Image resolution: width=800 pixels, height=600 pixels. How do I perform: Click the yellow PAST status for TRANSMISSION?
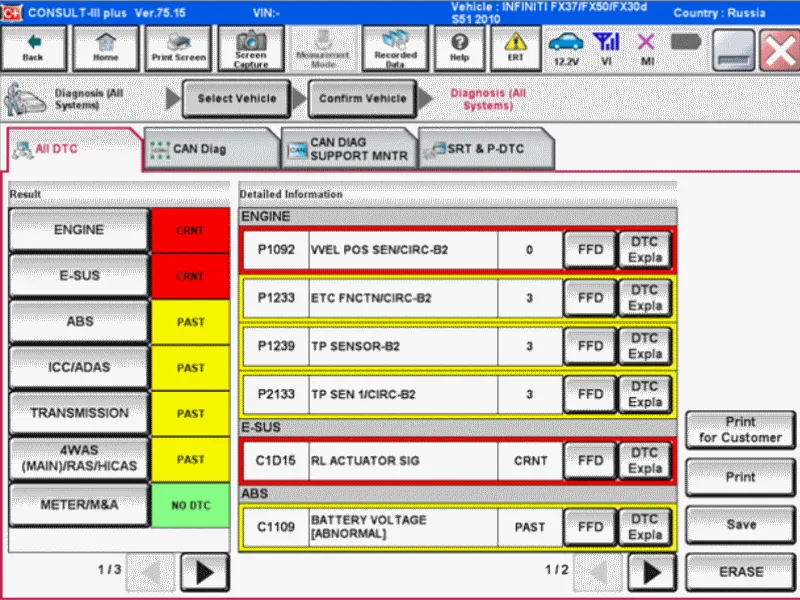190,414
